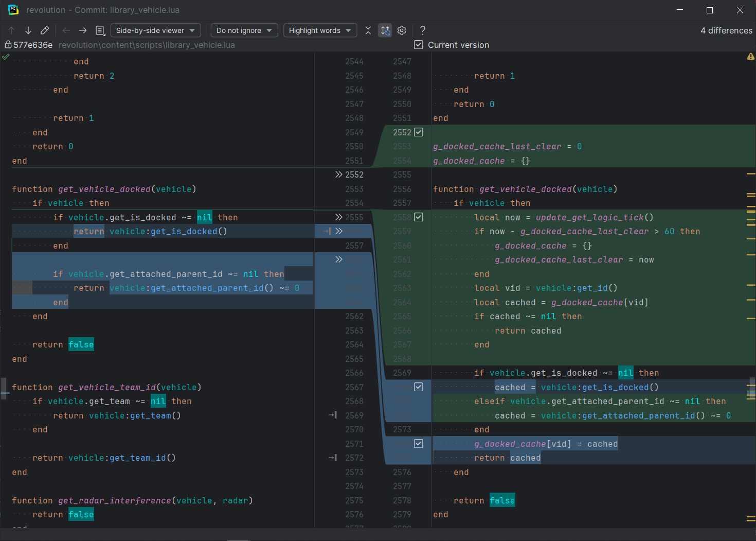The height and width of the screenshot is (541, 756).
Task: Click collapse unchanged fragments icon
Action: 368,30
